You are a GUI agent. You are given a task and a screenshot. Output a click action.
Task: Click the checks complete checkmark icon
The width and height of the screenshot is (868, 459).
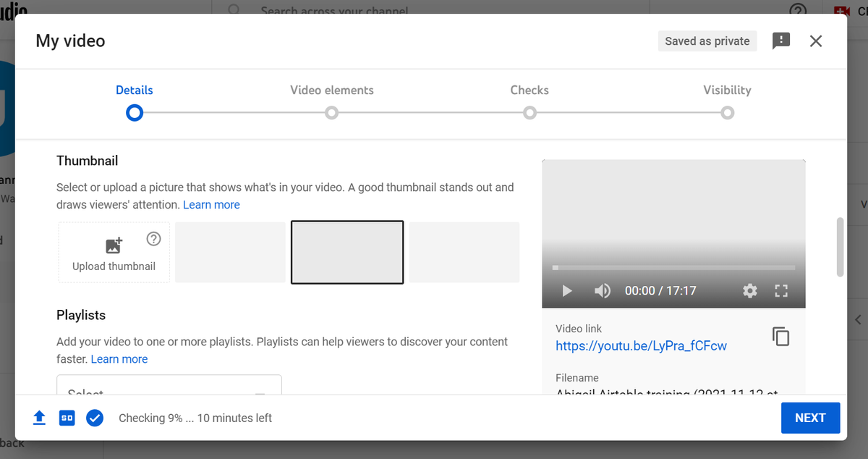(94, 418)
